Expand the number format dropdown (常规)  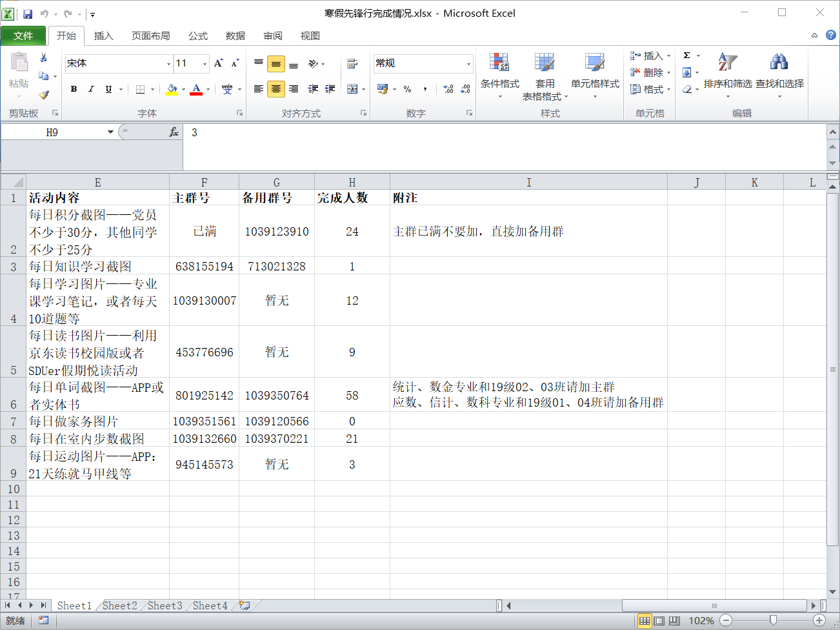468,63
